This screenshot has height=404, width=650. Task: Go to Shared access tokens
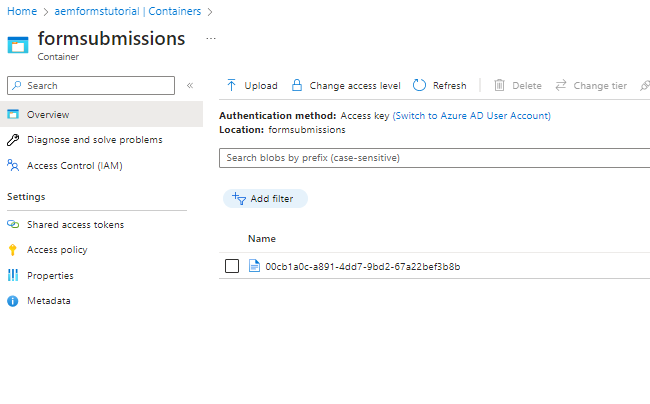click(75, 225)
